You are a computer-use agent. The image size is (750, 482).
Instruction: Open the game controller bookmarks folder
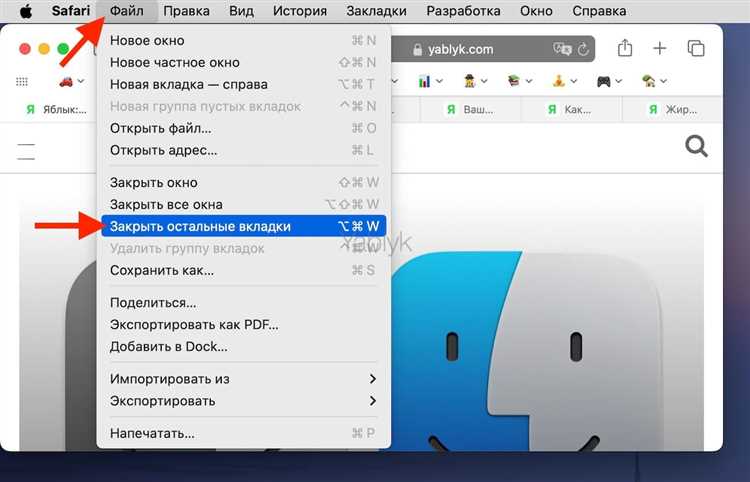(x=609, y=81)
